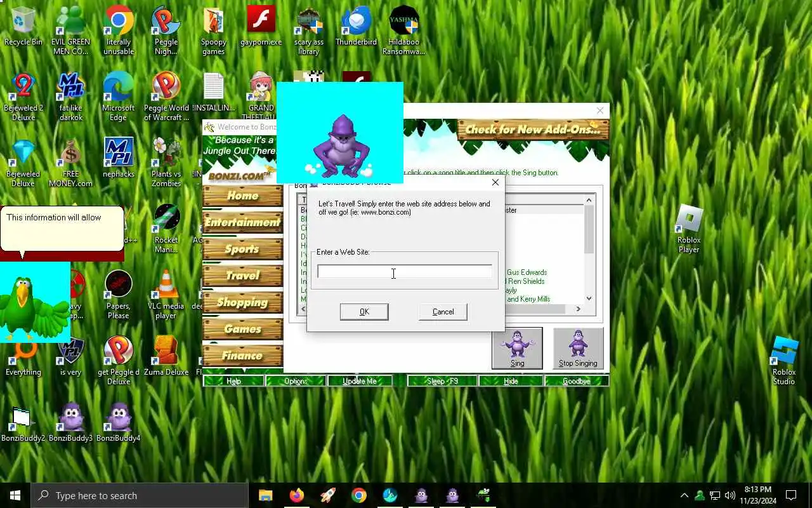Click the taskbar search box
812x508 pixels.
click(140, 495)
